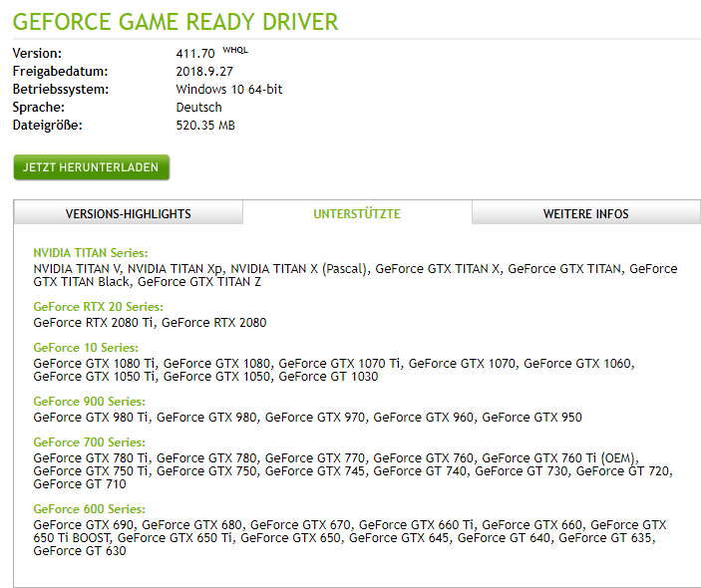Screen dimensions: 701x588
Task: Click GeForce RTX 2080 Ti entry
Action: tap(93, 323)
